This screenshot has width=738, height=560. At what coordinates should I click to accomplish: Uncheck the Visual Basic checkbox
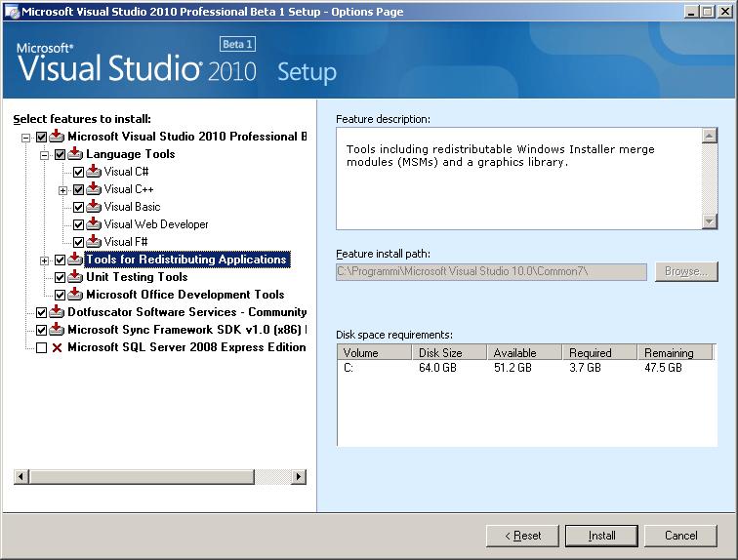click(79, 208)
